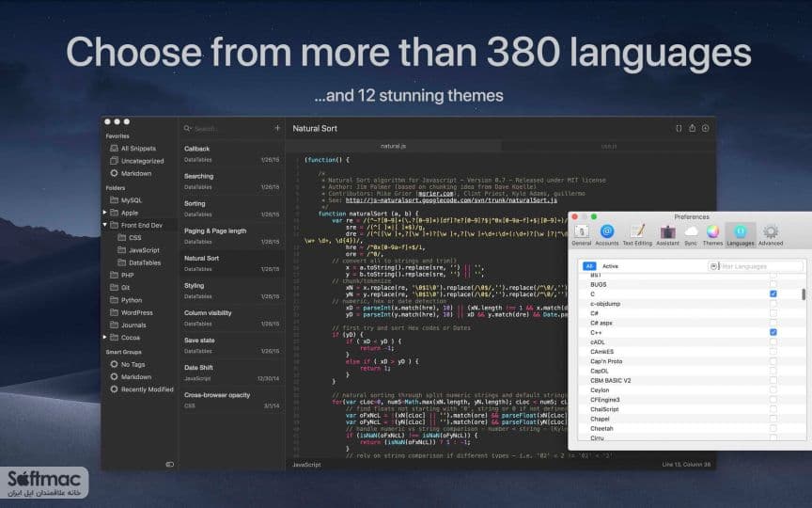Open Paging & Page length snippet
The width and height of the screenshot is (812, 508).
point(231,236)
